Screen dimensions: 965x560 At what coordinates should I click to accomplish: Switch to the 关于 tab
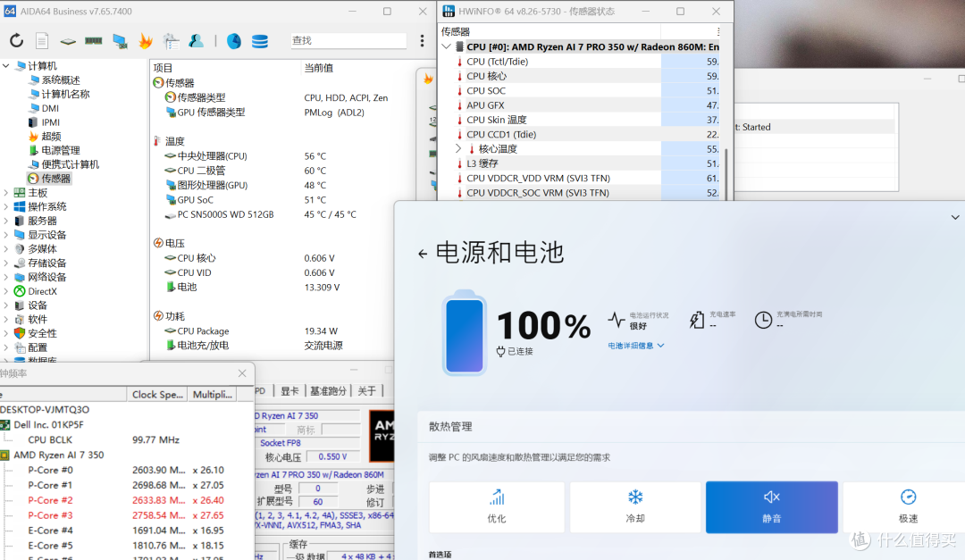tap(367, 391)
